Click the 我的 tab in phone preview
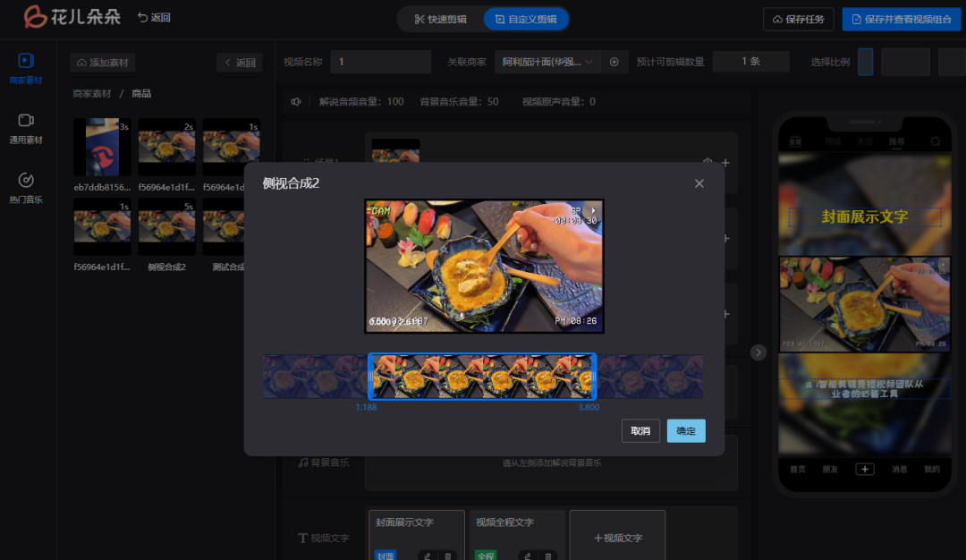Image resolution: width=966 pixels, height=560 pixels. [931, 469]
